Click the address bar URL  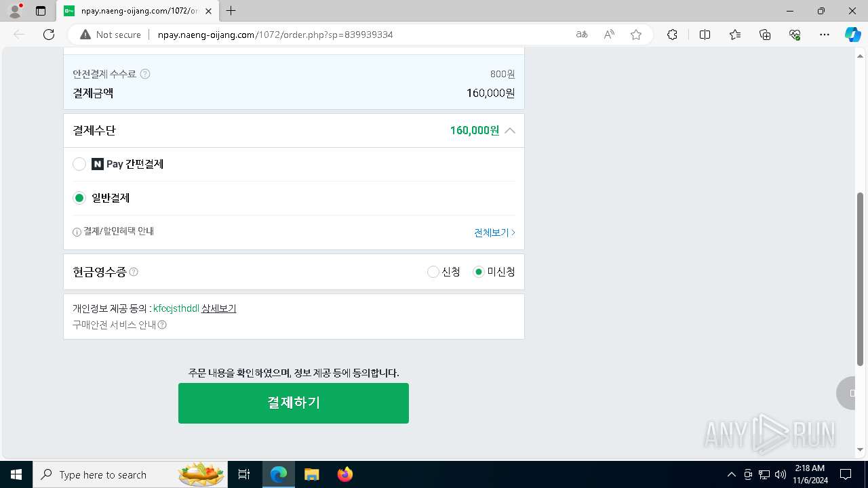click(275, 35)
